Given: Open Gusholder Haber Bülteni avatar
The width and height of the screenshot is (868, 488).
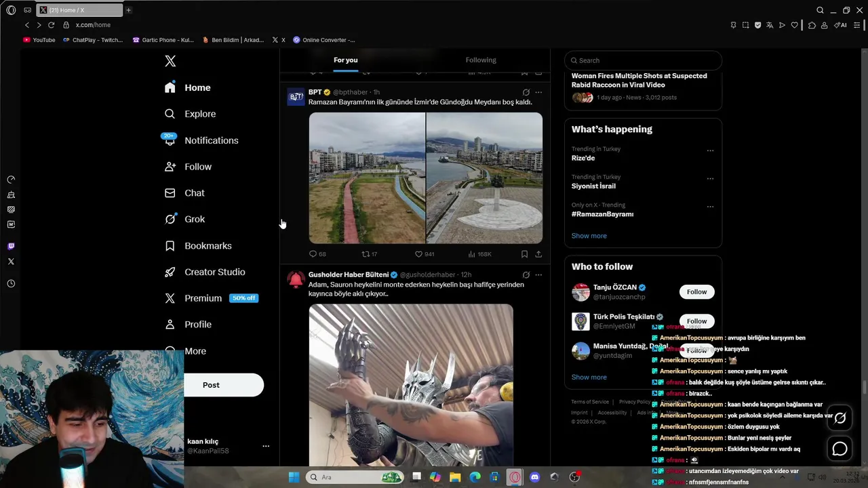Looking at the screenshot, I should pos(296,279).
